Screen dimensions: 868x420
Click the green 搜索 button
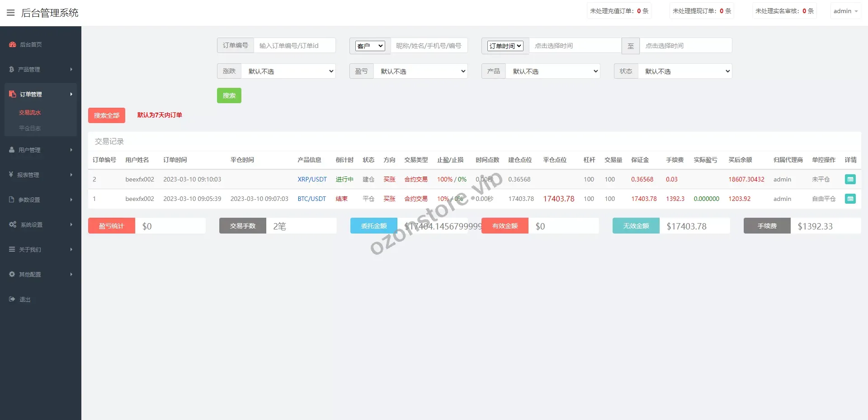click(x=229, y=95)
